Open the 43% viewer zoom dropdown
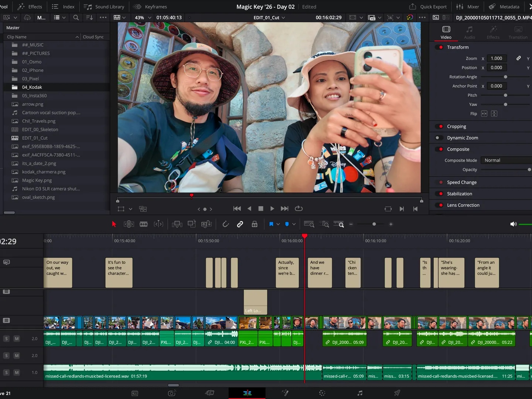 pyautogui.click(x=143, y=17)
